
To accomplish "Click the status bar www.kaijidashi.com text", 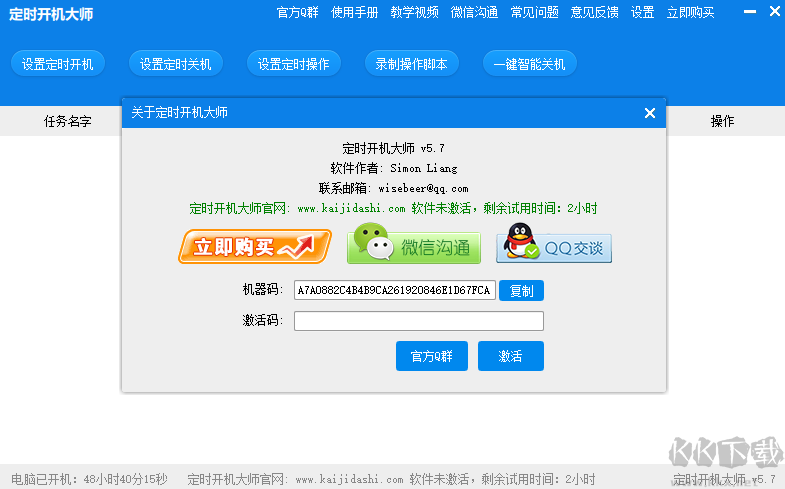I will coord(349,479).
